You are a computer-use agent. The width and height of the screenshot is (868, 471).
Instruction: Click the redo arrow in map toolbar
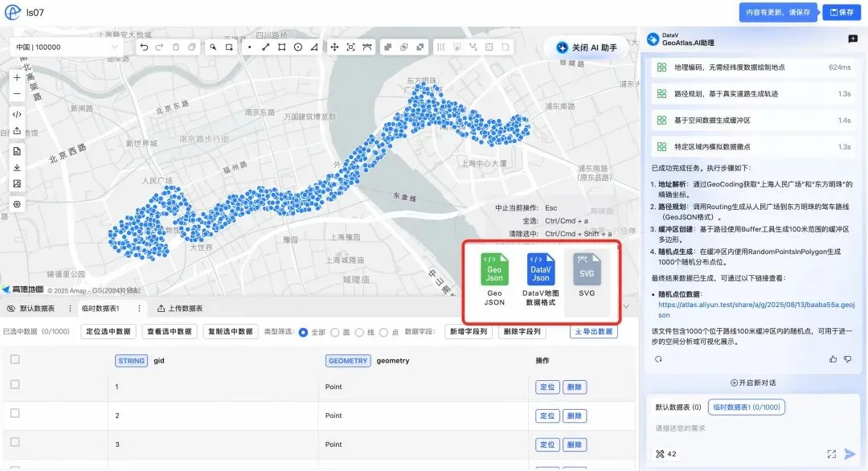(159, 47)
